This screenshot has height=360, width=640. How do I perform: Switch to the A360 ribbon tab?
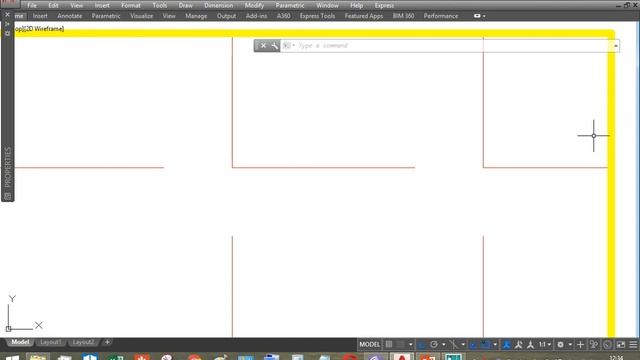click(x=283, y=16)
